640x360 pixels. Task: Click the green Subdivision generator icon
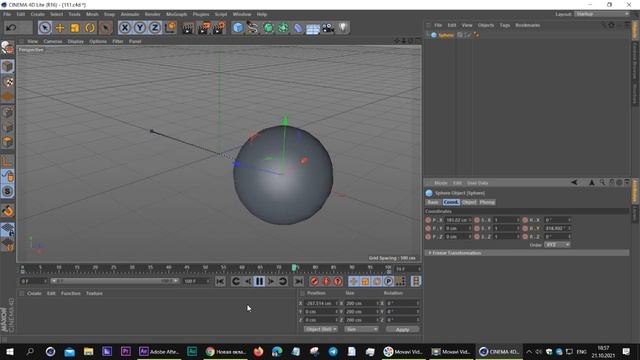(268, 28)
